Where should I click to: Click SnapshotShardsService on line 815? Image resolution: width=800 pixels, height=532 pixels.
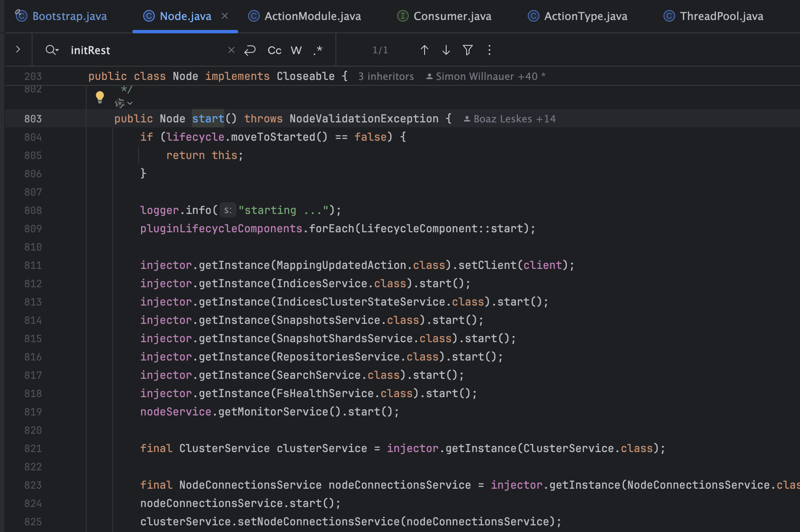pyautogui.click(x=345, y=338)
